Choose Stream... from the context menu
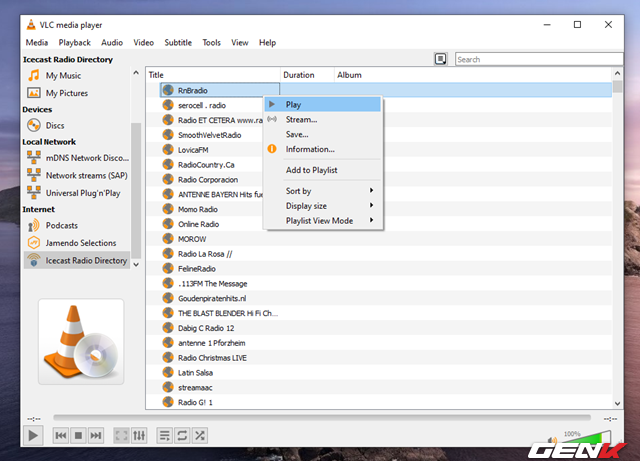 coord(323,120)
